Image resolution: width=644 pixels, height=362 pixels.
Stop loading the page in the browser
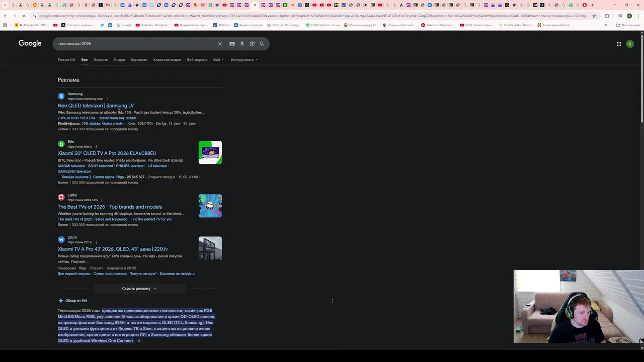23,16
